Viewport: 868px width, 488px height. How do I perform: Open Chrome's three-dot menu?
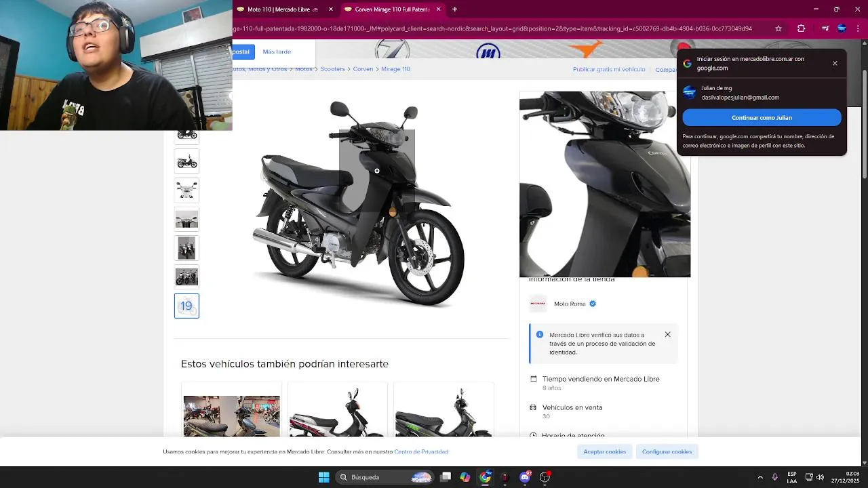tap(859, 28)
